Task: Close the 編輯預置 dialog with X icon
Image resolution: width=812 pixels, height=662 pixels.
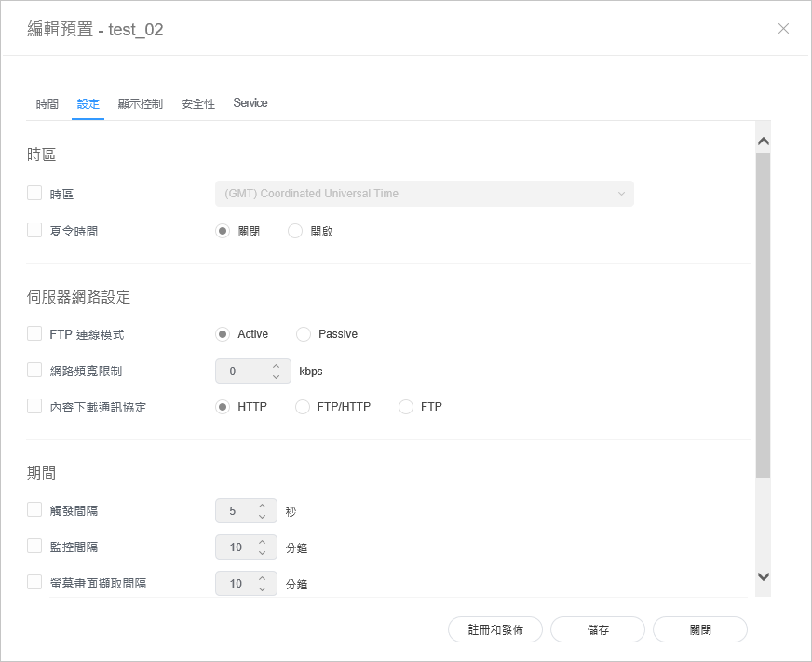Action: [783, 29]
